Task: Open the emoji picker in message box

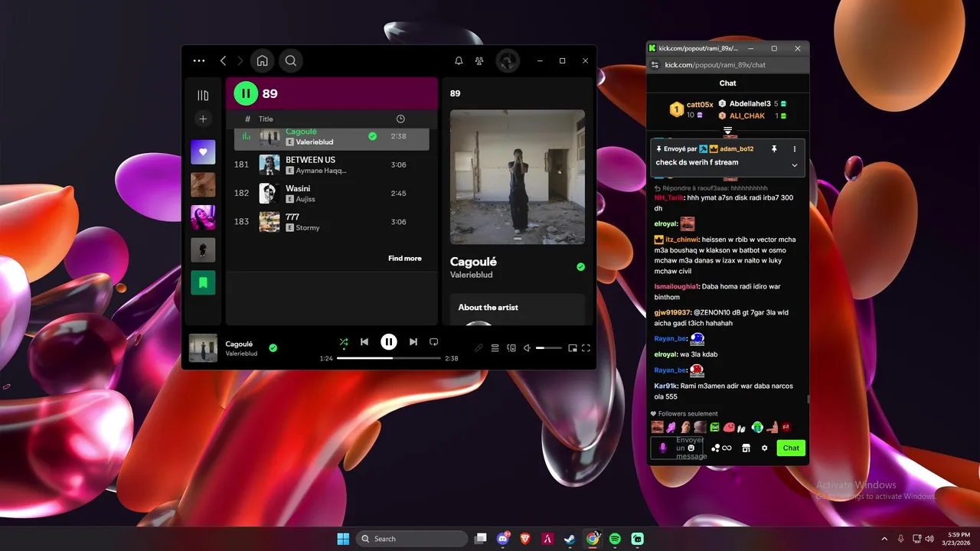Action: pyautogui.click(x=691, y=448)
